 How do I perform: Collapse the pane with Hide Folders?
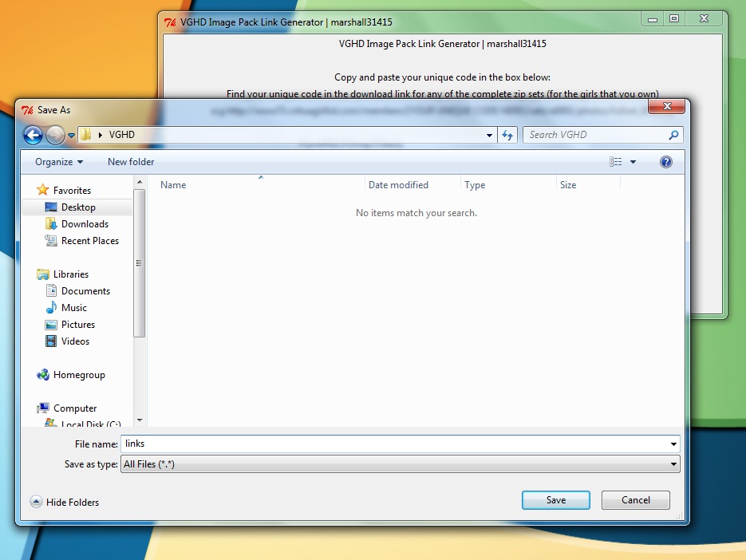click(x=65, y=503)
